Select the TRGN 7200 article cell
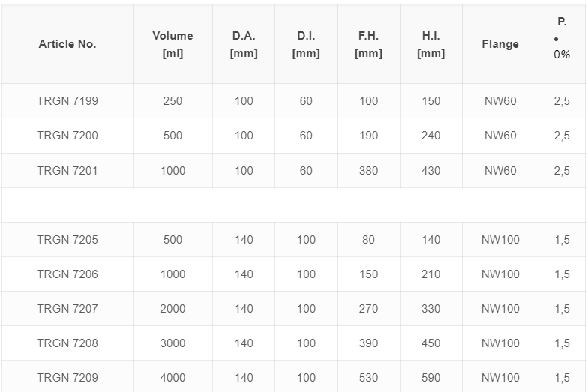588x392 pixels. click(x=67, y=135)
